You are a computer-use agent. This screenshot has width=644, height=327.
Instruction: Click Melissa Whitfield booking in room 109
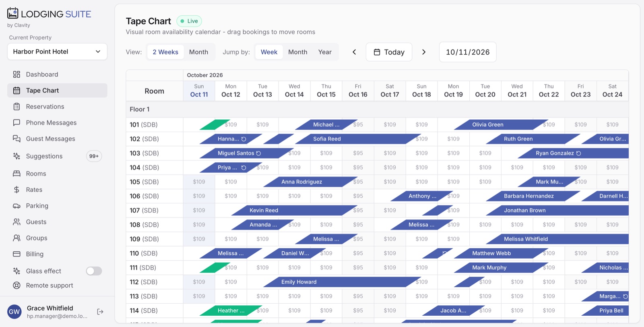click(557, 239)
